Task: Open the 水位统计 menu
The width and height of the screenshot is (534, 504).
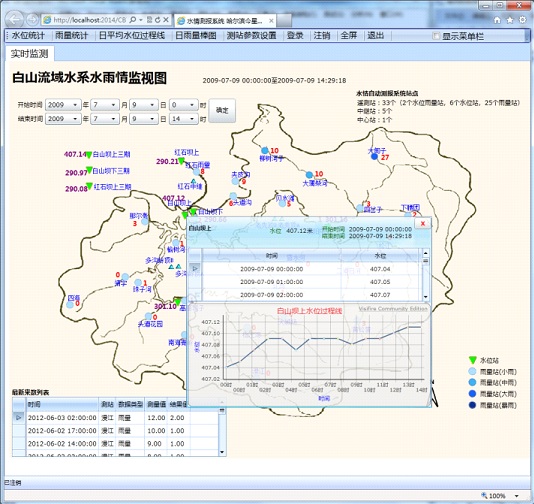Action: click(28, 35)
